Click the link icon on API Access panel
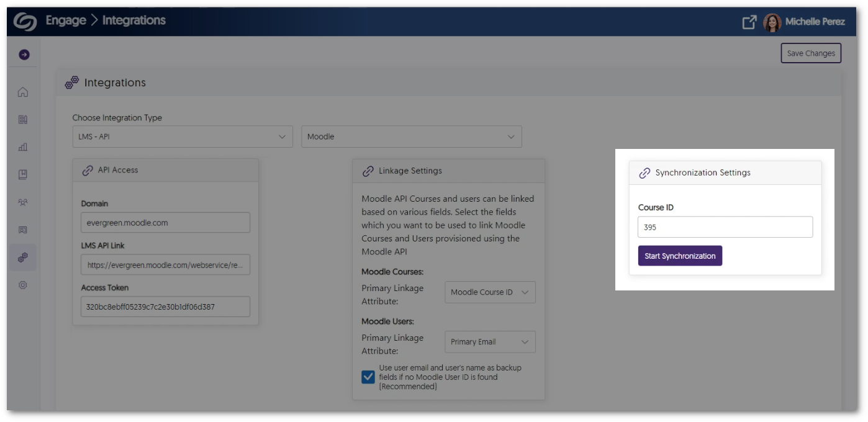This screenshot has width=868, height=422. [x=87, y=170]
